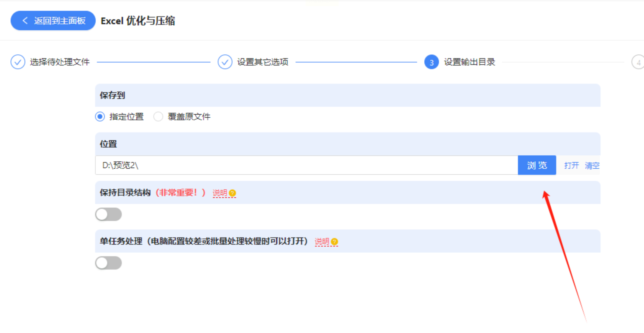Click 说明 link next to 单任务处理

click(x=322, y=242)
